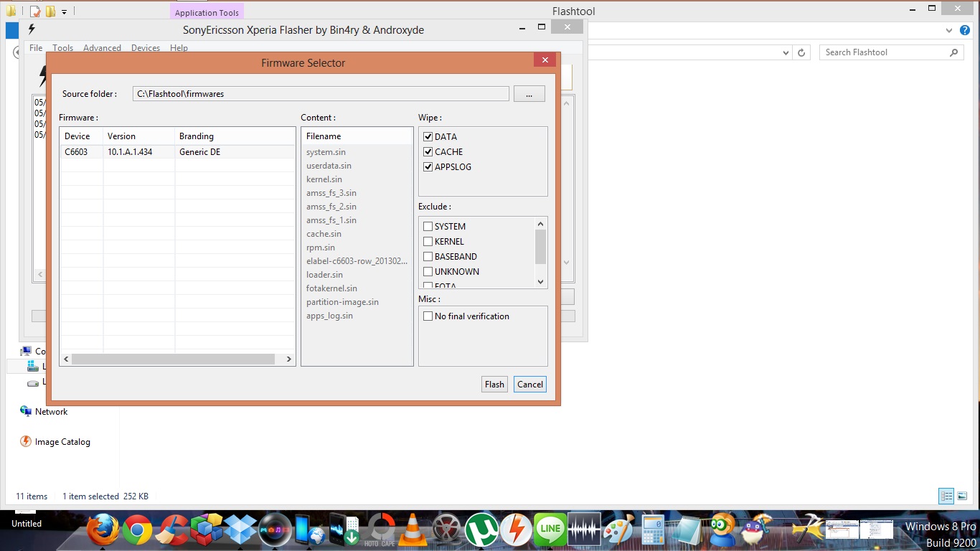Viewport: 980px width, 551px height.
Task: Launch VLC media player from the dock
Action: [x=413, y=531]
